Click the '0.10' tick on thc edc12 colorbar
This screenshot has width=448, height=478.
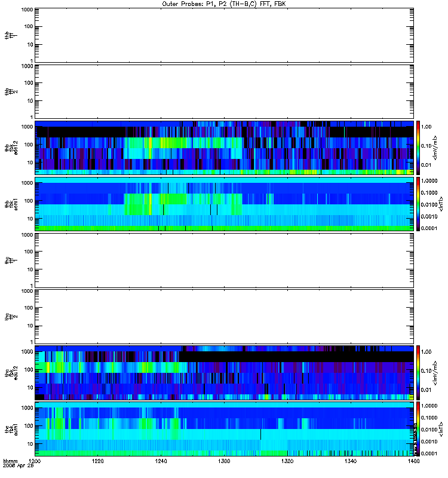(426, 370)
